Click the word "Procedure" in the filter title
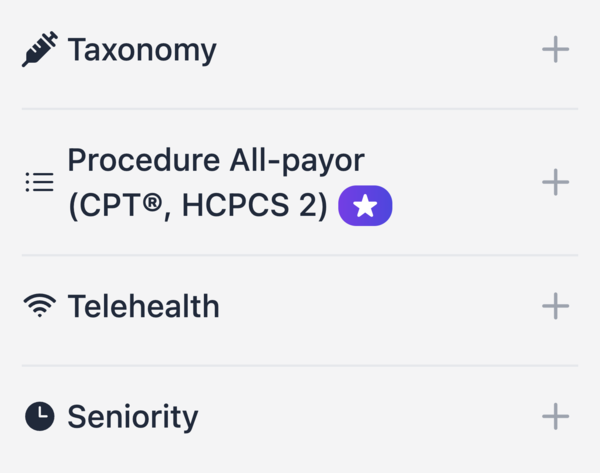Image resolution: width=600 pixels, height=473 pixels. pos(144,160)
